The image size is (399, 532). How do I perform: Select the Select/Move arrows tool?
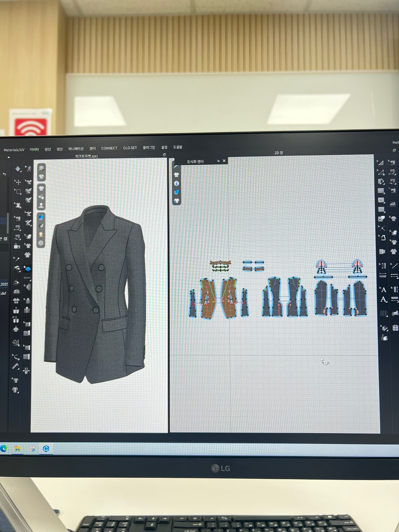[x=18, y=182]
